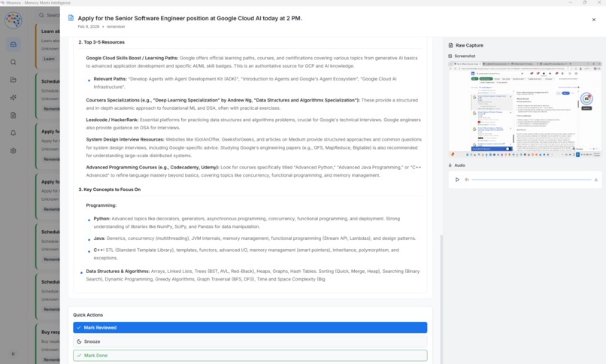Viewport: 606px width, 364px height.
Task: Open the sparkle AI icon in sidebar
Action: click(13, 97)
